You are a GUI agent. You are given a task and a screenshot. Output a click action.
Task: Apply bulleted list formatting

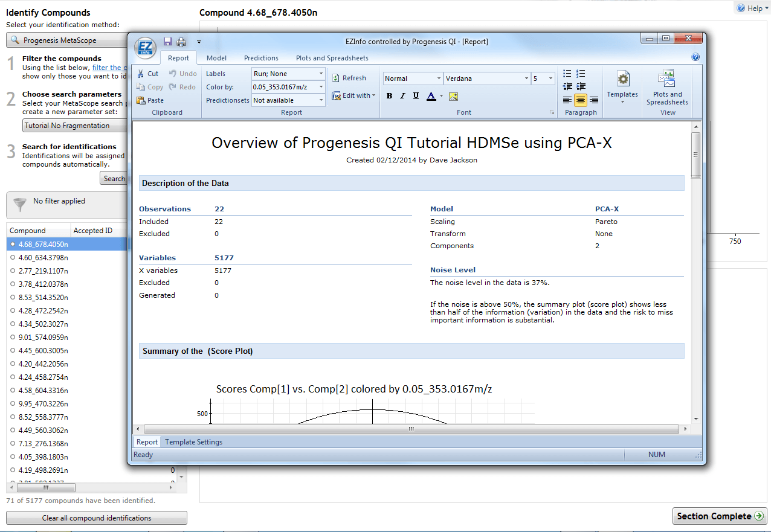[x=567, y=74]
